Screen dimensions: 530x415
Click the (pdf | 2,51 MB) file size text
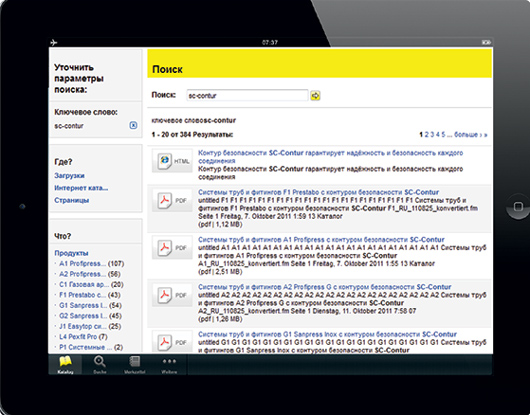tap(220, 272)
